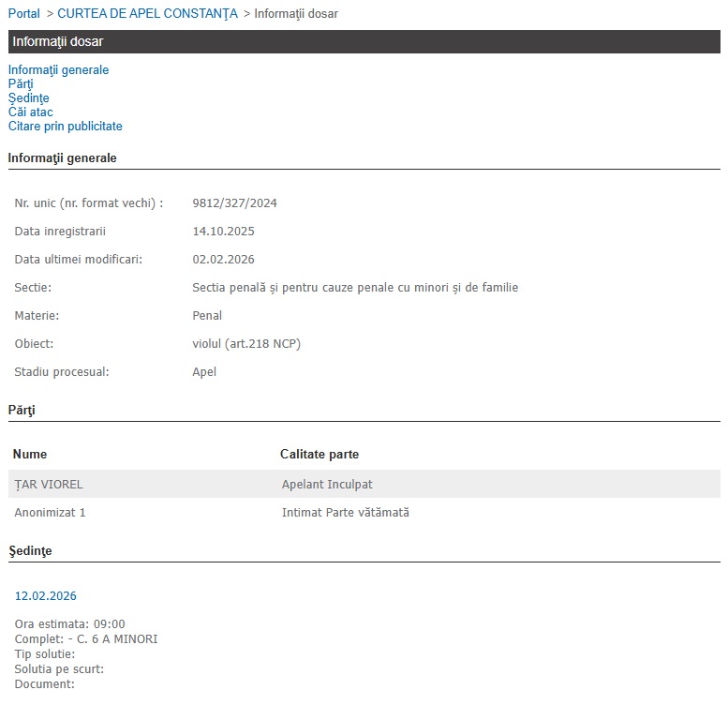Open the Căi atac navigation link

[x=30, y=112]
